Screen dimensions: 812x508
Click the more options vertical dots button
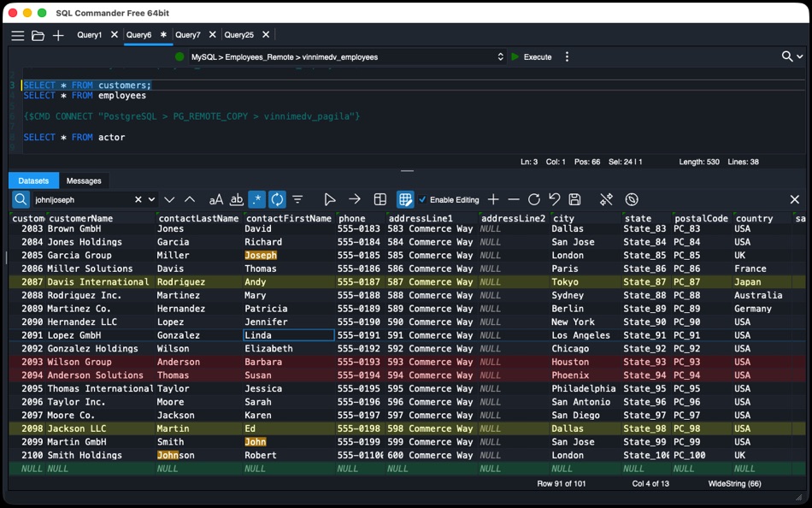pos(567,57)
